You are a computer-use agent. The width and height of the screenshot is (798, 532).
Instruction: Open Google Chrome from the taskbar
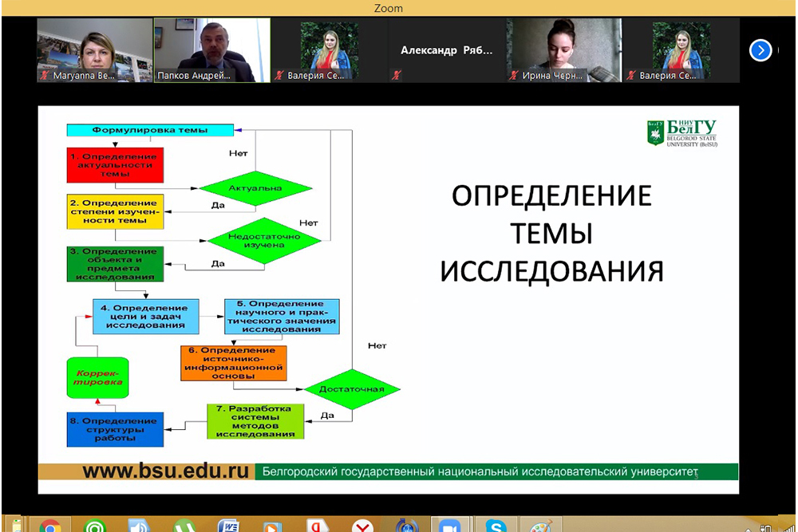click(x=50, y=526)
